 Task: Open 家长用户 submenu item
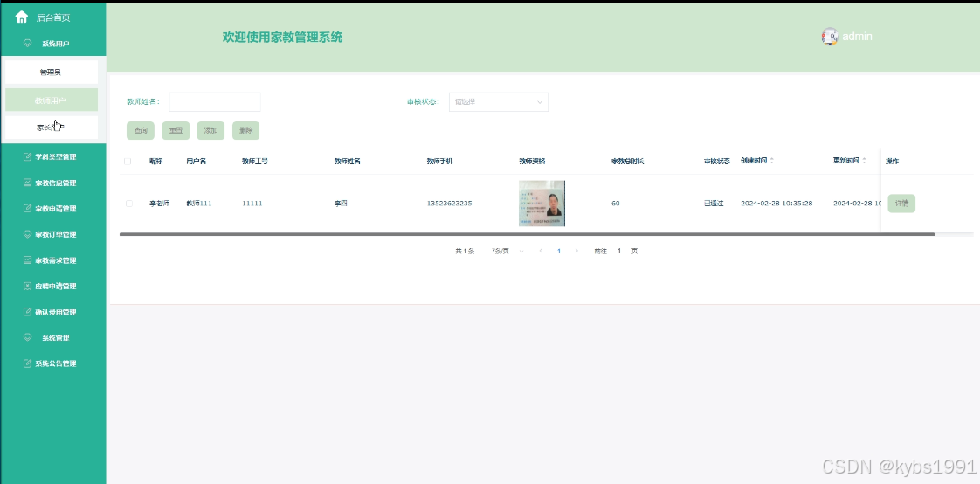[x=50, y=128]
